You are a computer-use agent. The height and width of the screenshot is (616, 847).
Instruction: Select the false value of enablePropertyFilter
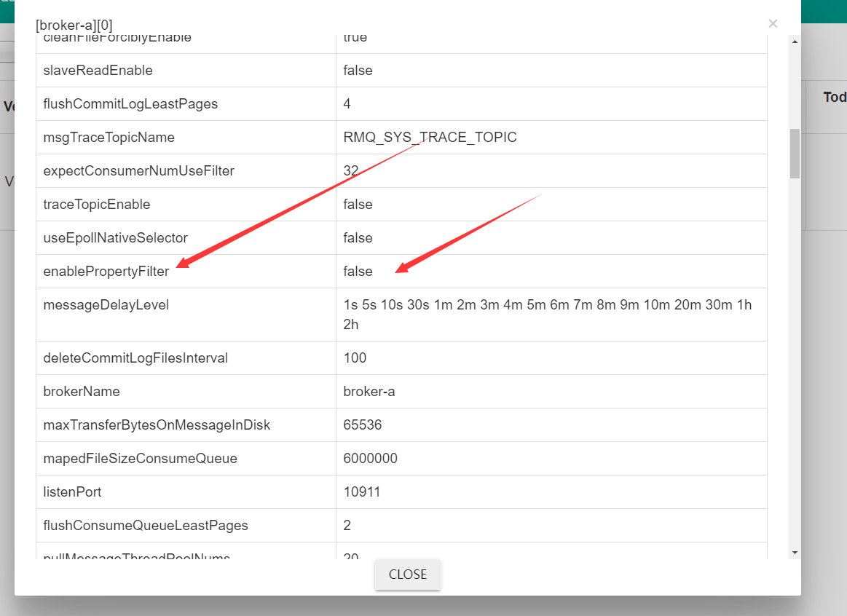(358, 272)
